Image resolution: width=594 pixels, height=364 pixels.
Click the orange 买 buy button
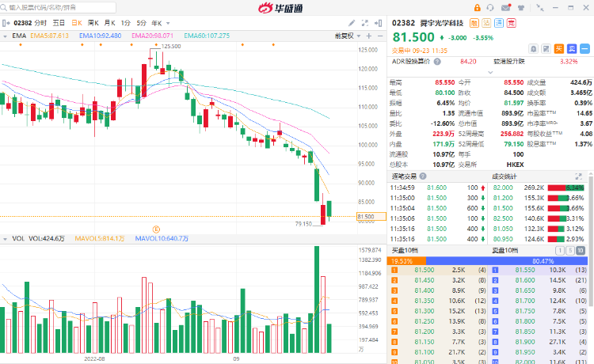tap(559, 49)
